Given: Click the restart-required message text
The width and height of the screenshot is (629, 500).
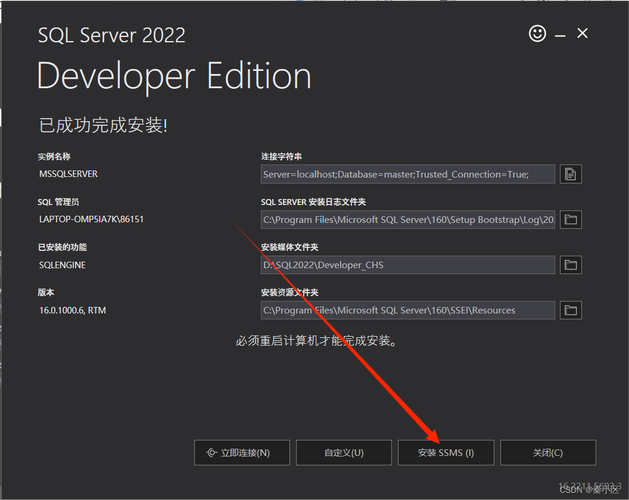Looking at the screenshot, I should (x=316, y=341).
